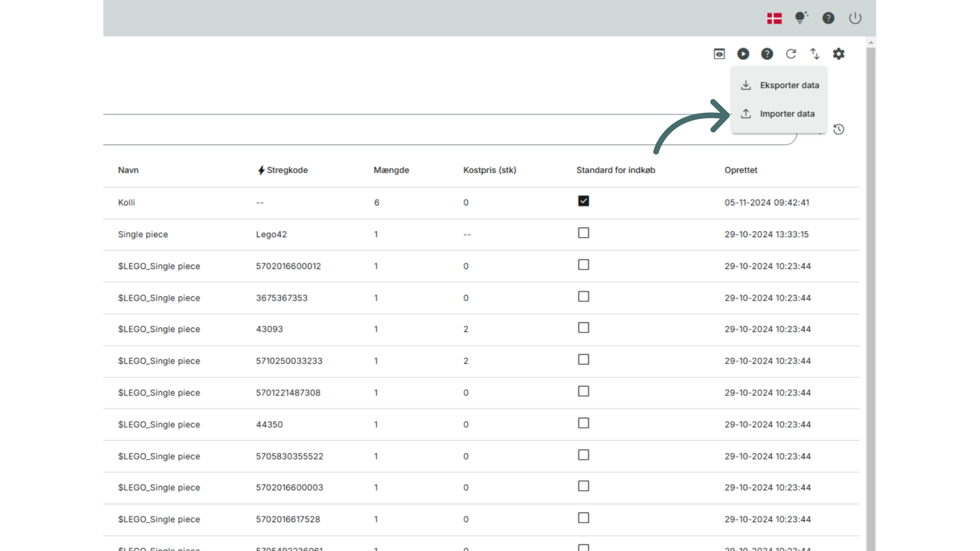Click barcode 44350
980x551 pixels.
tap(269, 424)
